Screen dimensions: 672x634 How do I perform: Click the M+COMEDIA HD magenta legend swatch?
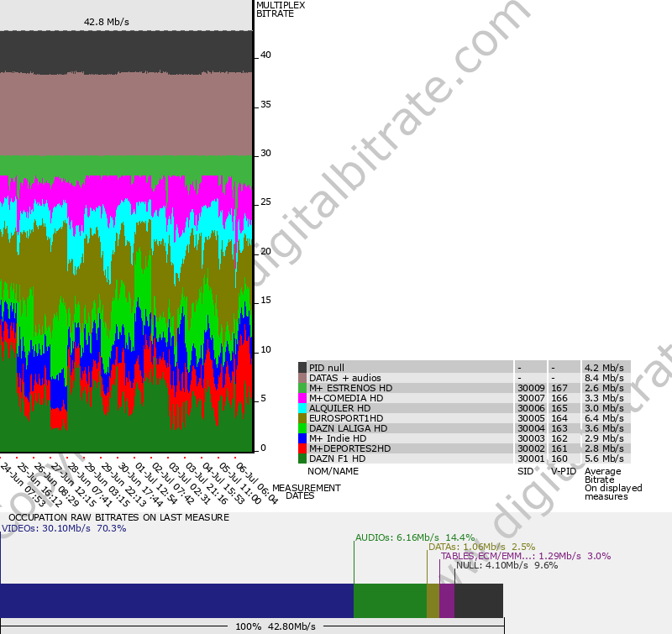tap(302, 398)
